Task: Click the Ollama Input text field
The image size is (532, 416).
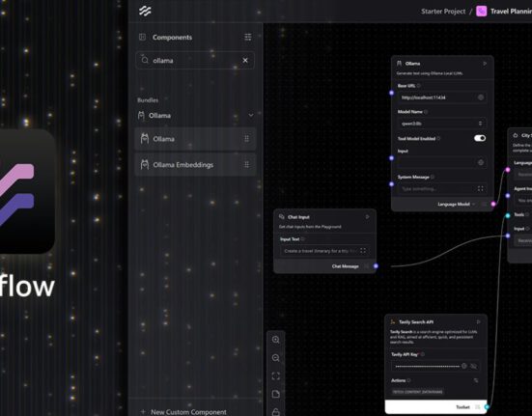Action: tap(442, 162)
